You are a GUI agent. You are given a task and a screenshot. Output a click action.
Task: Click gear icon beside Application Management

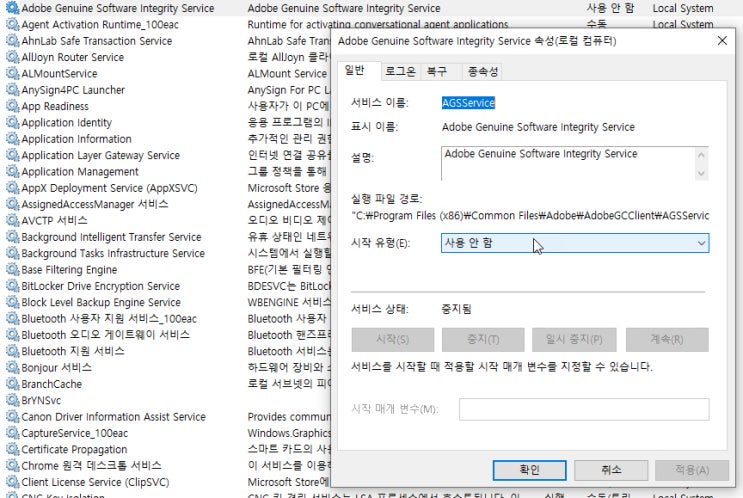[x=12, y=172]
